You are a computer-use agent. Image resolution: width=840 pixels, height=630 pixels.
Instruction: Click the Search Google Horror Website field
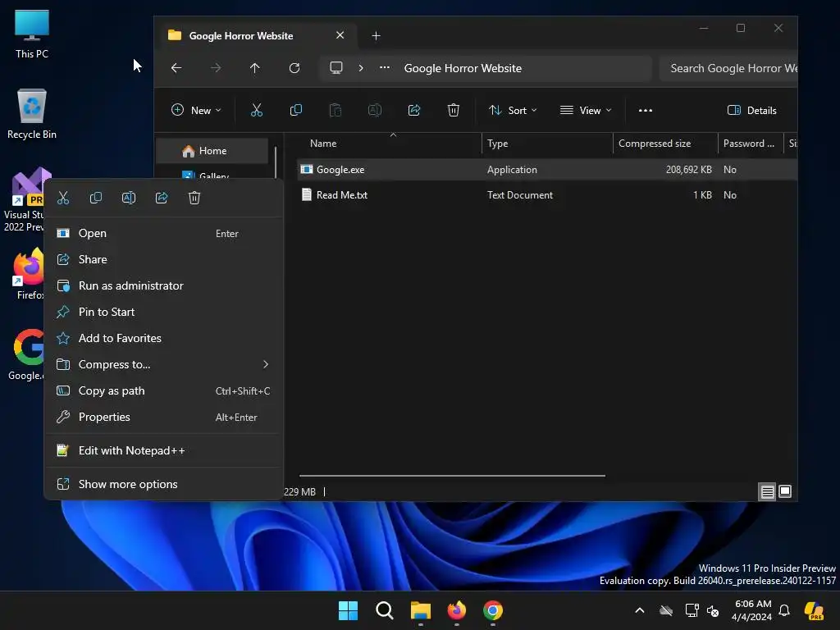pyautogui.click(x=728, y=68)
